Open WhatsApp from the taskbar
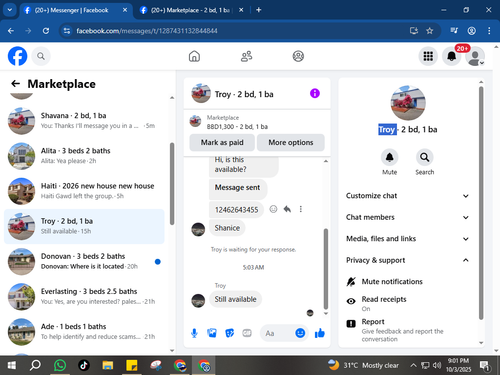This screenshot has height=375, width=500. tap(60, 365)
